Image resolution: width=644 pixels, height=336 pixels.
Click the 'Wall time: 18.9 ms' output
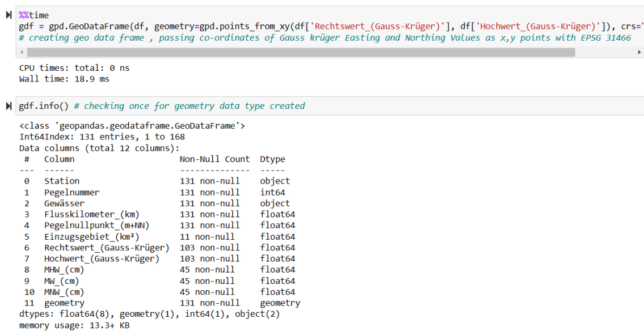click(x=64, y=79)
